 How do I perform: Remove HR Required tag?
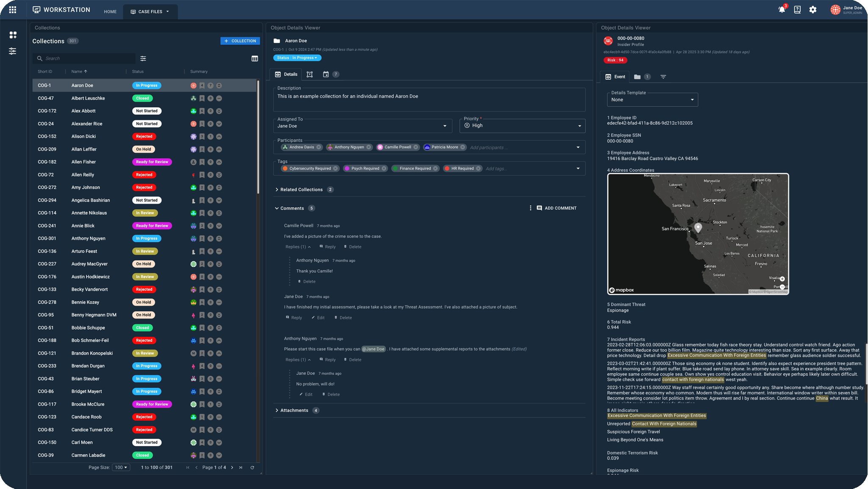pos(479,168)
